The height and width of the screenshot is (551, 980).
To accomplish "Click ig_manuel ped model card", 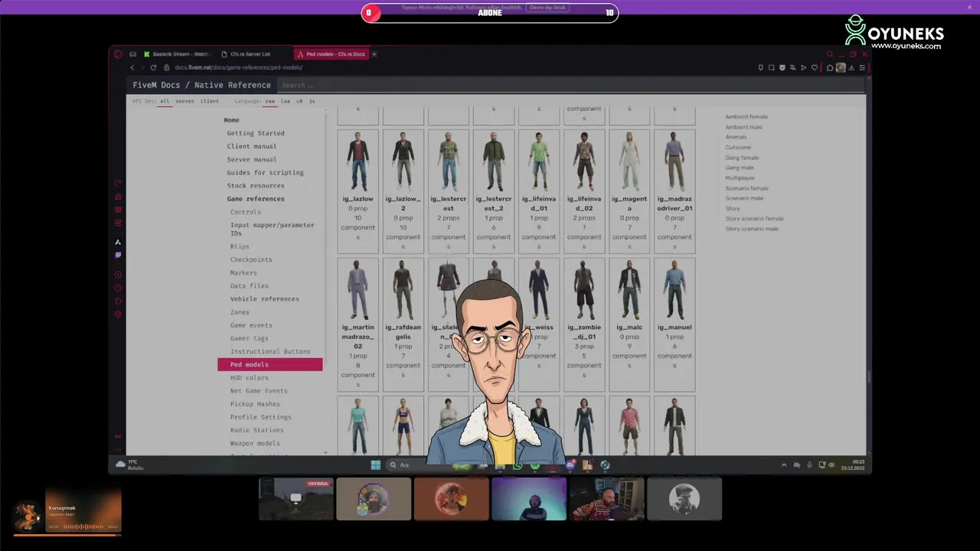I will coord(675,324).
